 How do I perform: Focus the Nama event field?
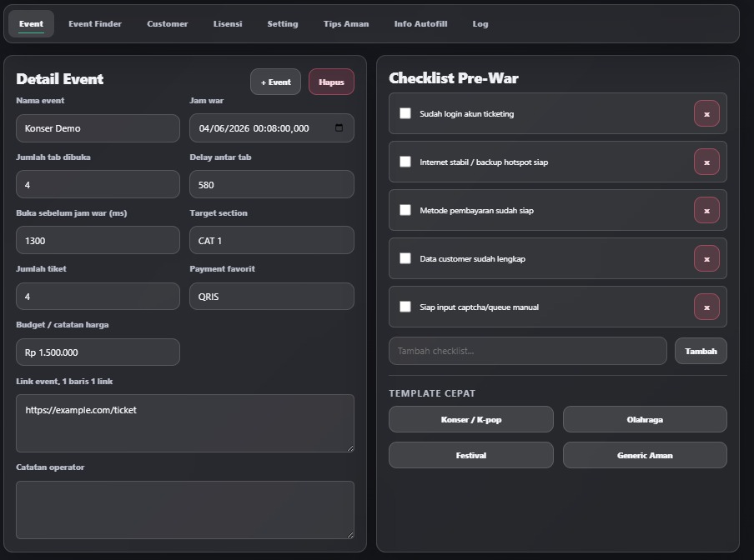(98, 128)
